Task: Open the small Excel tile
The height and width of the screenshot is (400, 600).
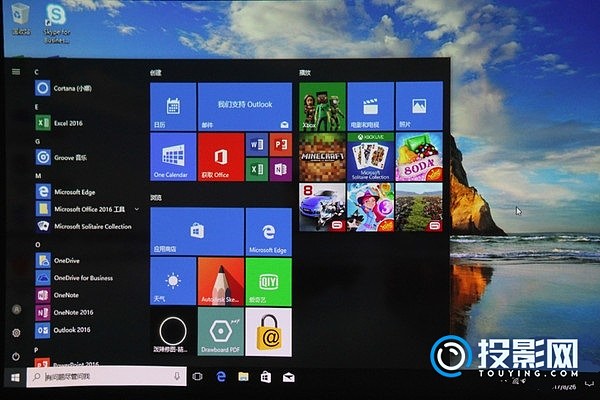Action: tap(257, 169)
